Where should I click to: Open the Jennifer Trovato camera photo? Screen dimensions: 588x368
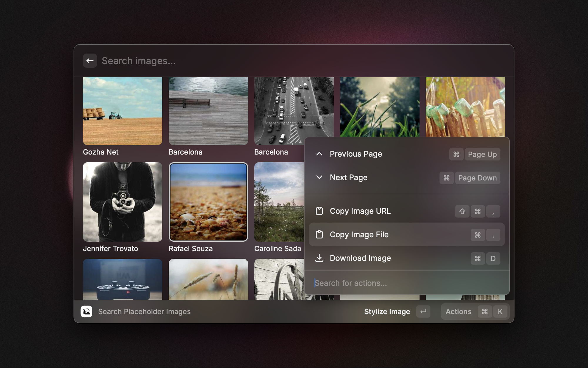(x=123, y=202)
